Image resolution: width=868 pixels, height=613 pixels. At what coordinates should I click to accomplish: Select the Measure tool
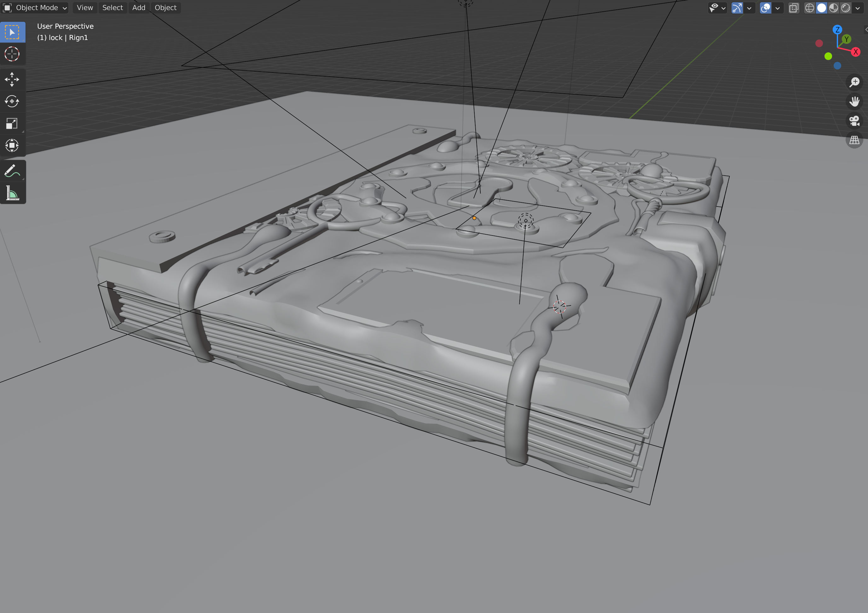12,193
